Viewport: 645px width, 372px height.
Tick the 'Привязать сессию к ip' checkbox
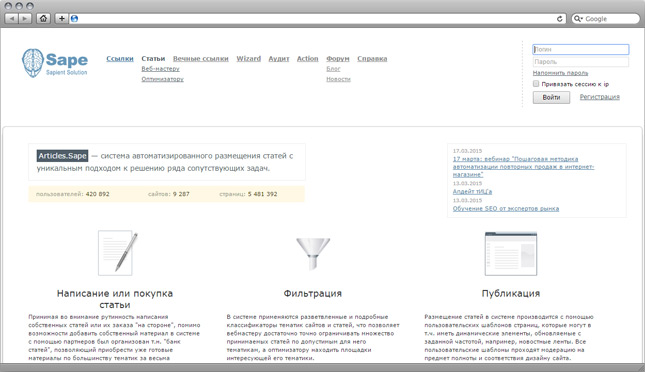(536, 84)
